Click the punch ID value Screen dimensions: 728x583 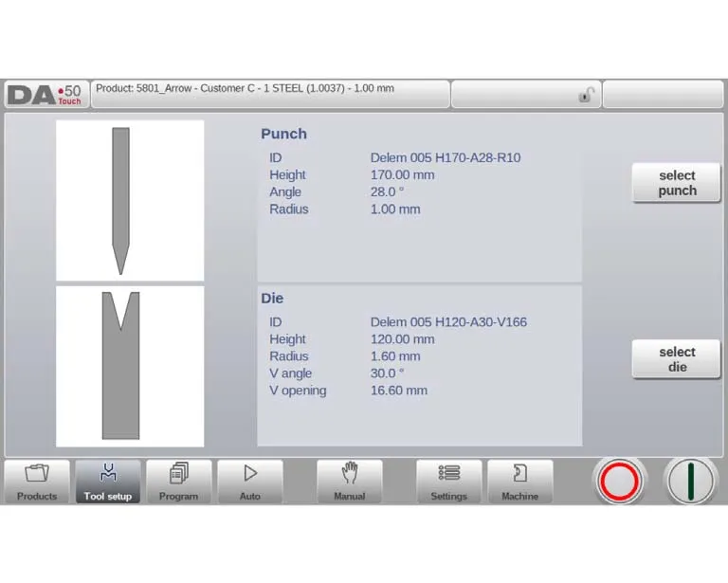[445, 157]
